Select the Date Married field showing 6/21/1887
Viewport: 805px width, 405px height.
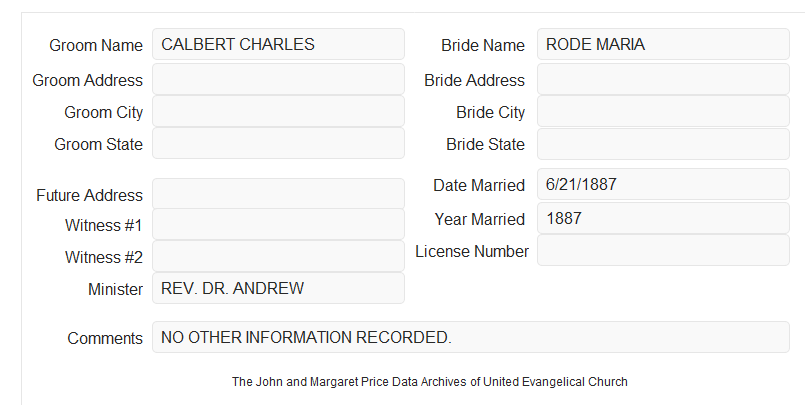(x=663, y=184)
